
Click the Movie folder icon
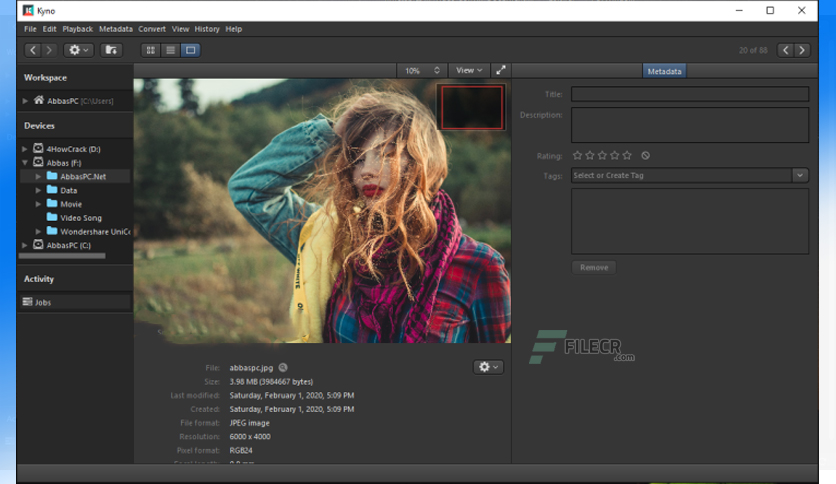pos(52,203)
